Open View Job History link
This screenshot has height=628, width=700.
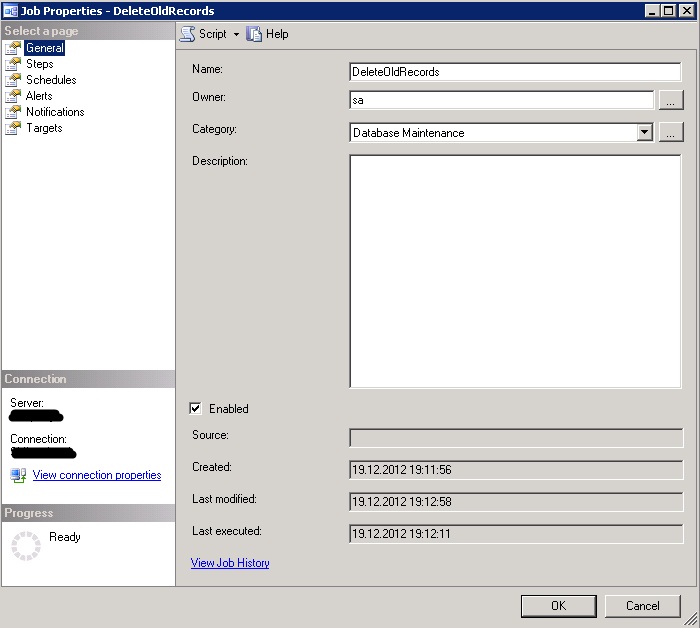pos(230,563)
